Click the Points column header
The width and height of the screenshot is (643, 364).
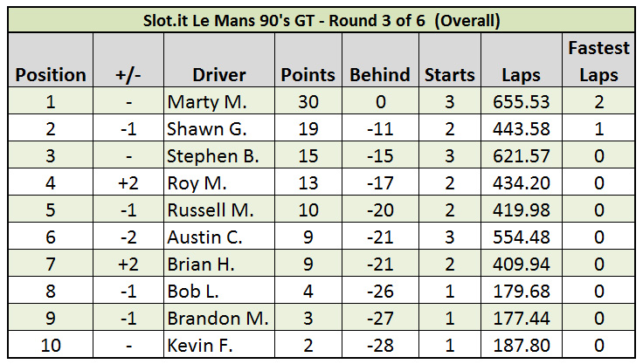pos(308,75)
